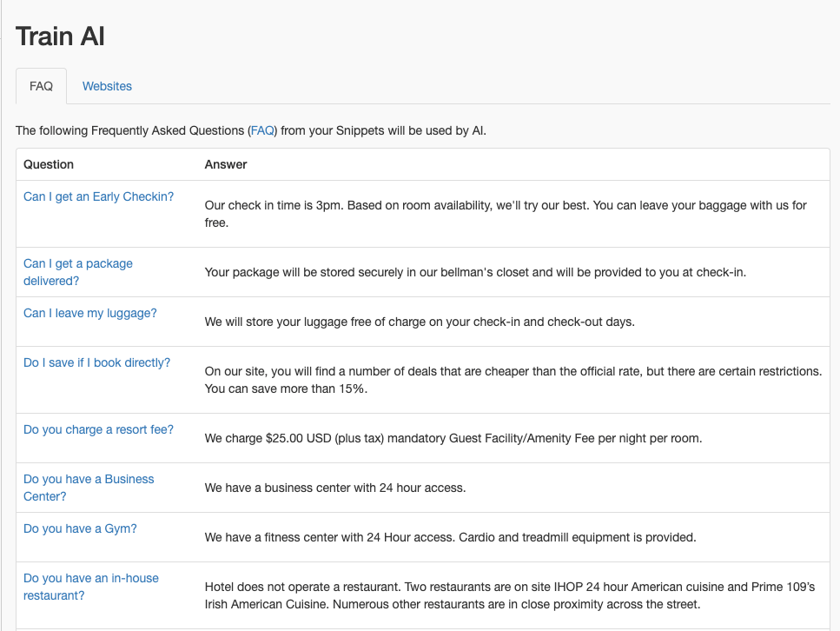Click the answer about the 24 hour fitness center

point(450,537)
